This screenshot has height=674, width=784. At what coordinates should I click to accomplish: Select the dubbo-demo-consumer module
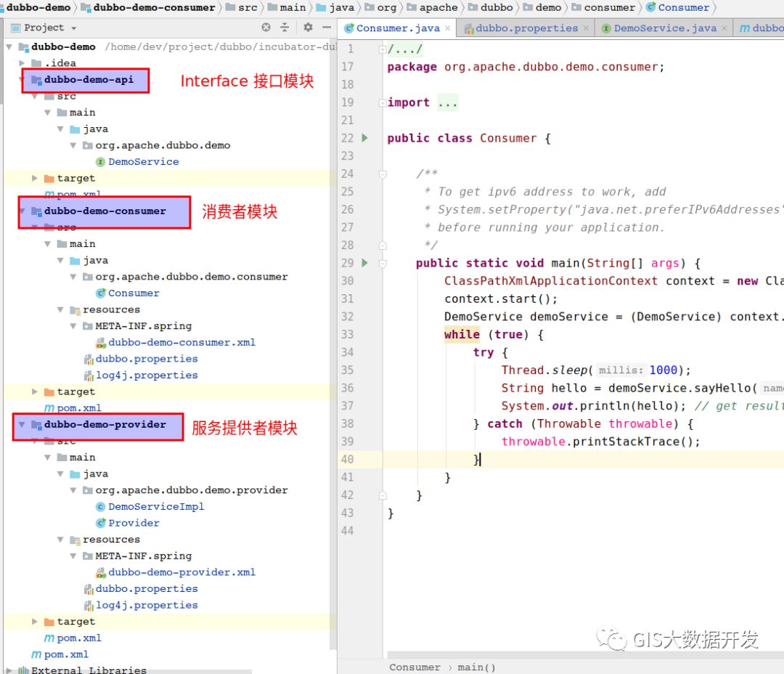pos(105,211)
